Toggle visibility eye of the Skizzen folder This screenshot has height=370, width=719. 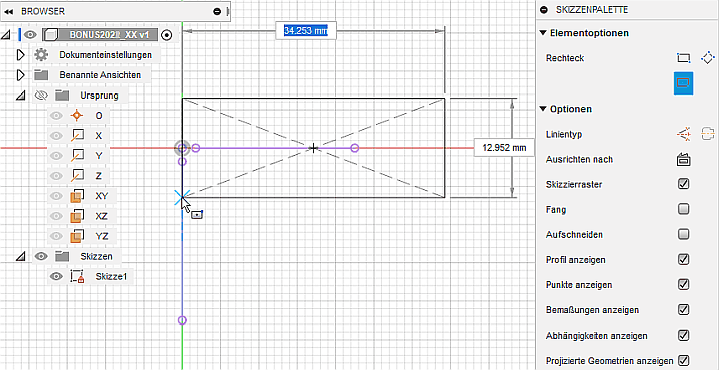pyautogui.click(x=41, y=257)
